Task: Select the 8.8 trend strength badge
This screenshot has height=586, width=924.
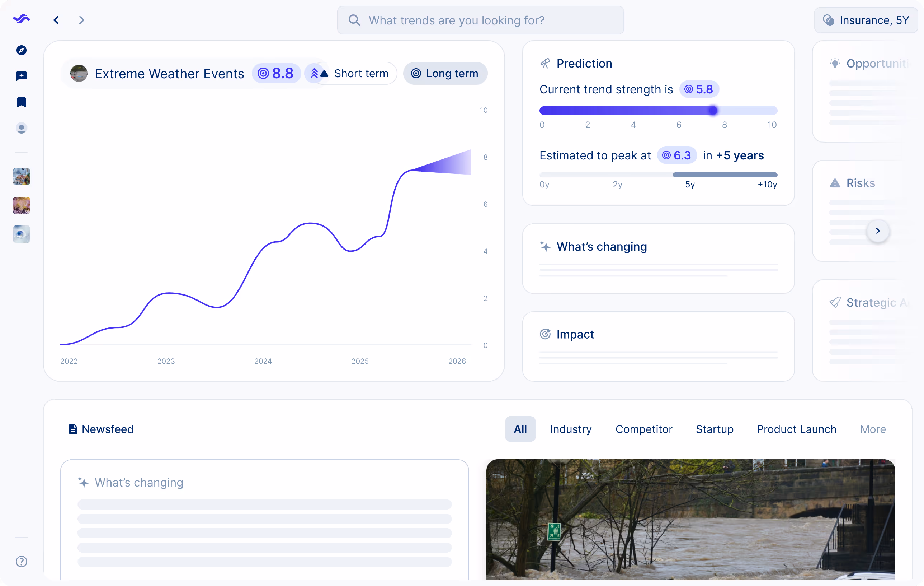Action: 276,73
